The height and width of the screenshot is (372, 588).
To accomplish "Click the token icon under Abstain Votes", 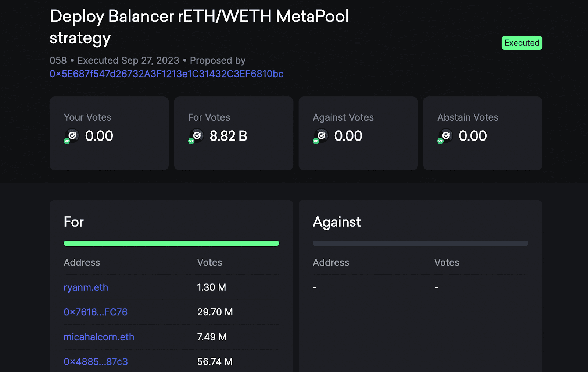I will [445, 136].
